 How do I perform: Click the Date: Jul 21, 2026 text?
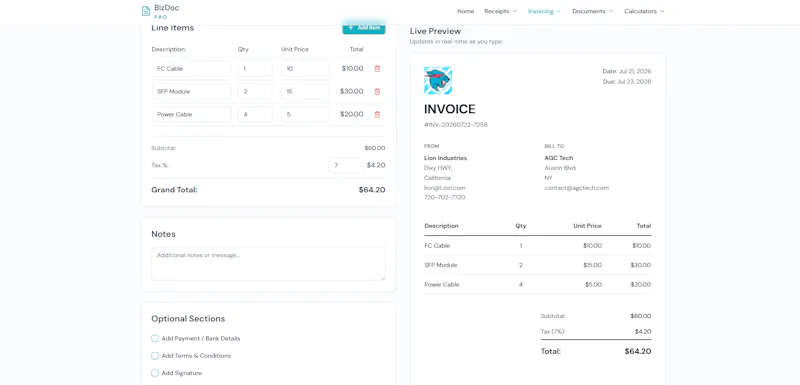pos(627,71)
